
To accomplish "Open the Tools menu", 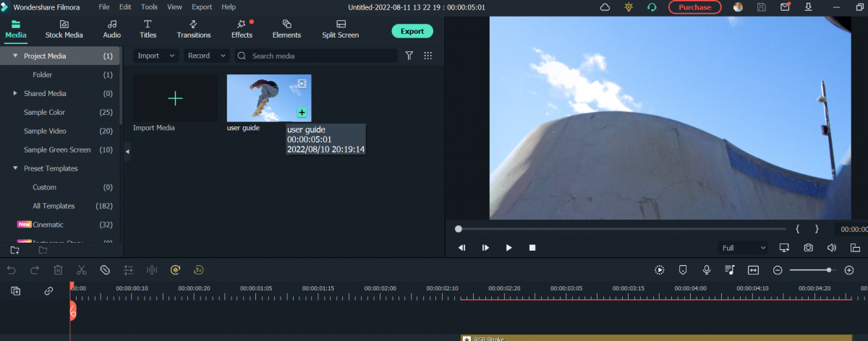I will [149, 7].
